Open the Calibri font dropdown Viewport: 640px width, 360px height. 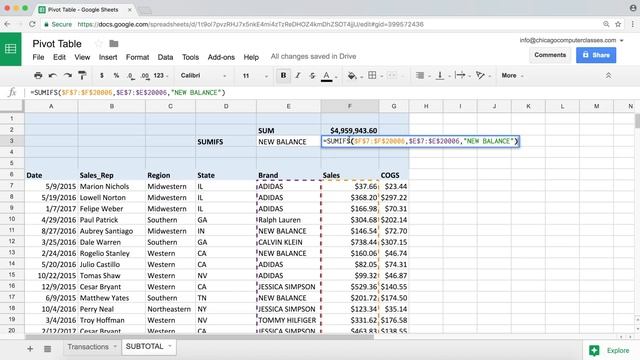203,76
